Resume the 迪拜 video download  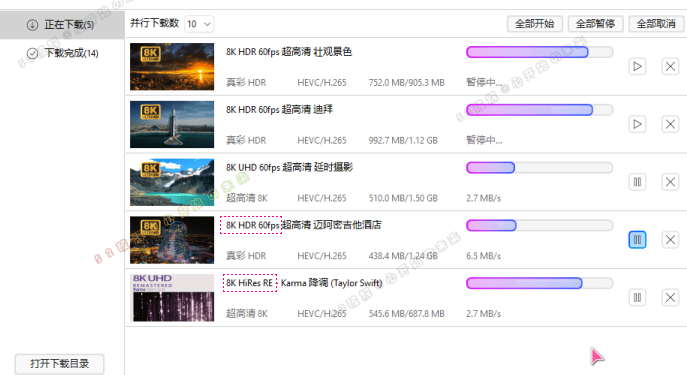[x=637, y=124]
